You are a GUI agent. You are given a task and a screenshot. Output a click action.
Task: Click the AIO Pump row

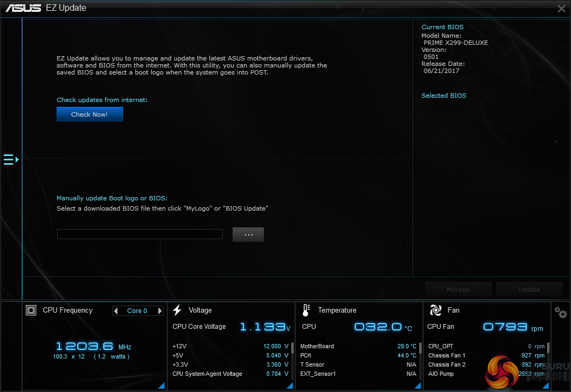point(486,374)
